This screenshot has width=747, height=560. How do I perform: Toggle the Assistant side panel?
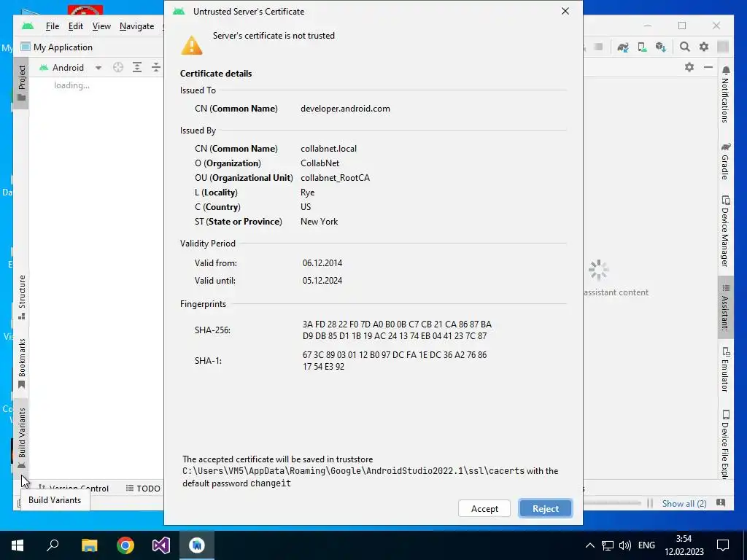click(x=725, y=308)
